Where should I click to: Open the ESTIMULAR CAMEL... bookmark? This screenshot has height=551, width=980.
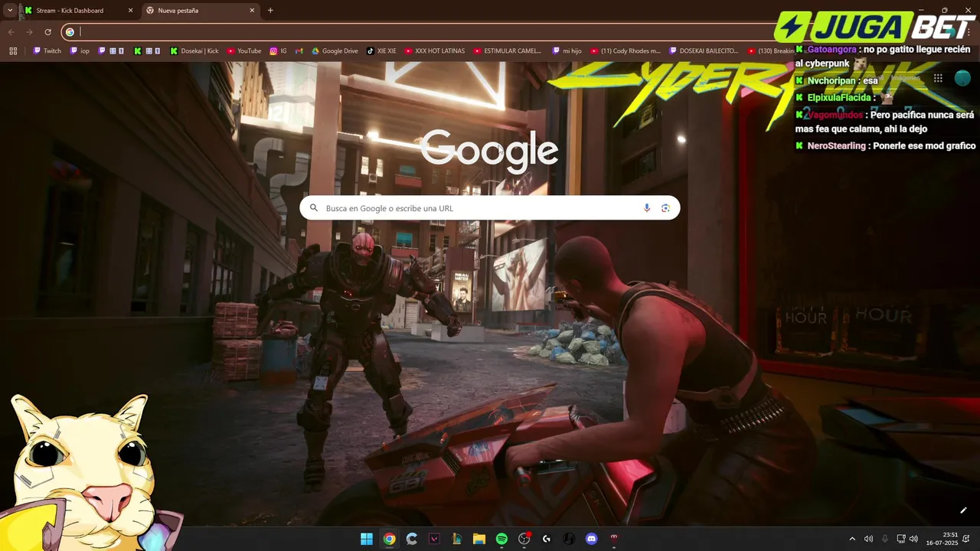tap(507, 51)
